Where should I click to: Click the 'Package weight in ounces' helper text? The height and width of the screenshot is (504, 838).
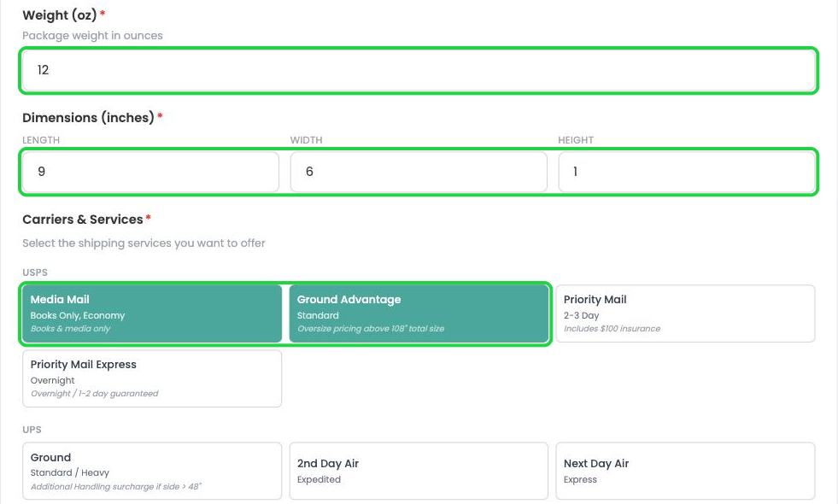tap(92, 36)
